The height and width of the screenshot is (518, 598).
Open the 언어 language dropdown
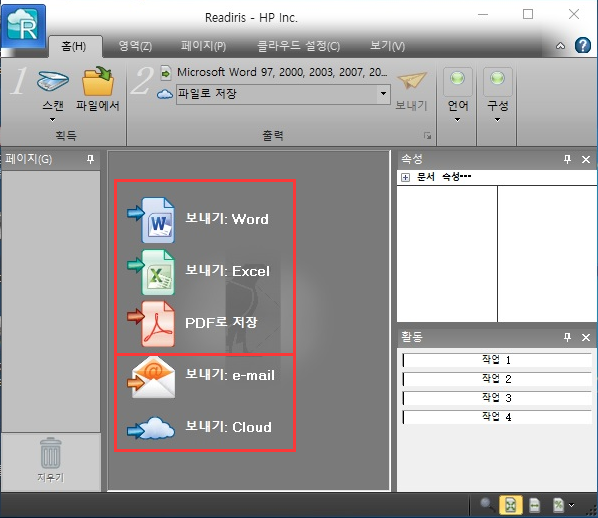458,95
